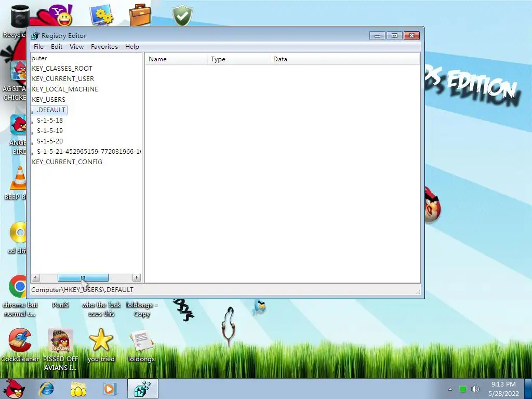This screenshot has height=399, width=532.
Task: Select the S-1-5-20 key
Action: (x=50, y=141)
